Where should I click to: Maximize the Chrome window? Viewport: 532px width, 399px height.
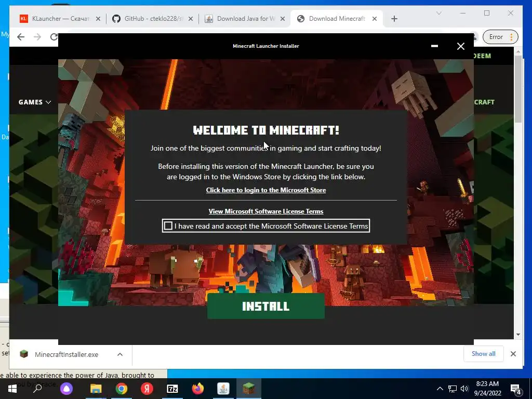click(486, 13)
